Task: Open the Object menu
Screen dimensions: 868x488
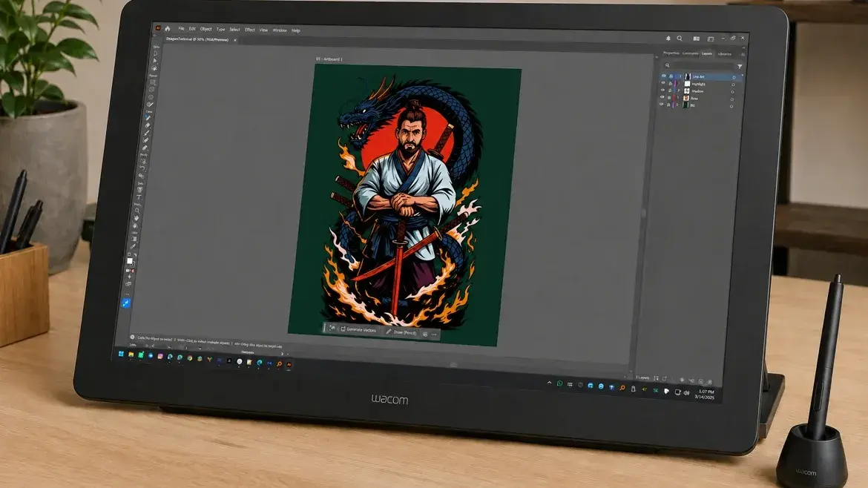Action: 206,29
